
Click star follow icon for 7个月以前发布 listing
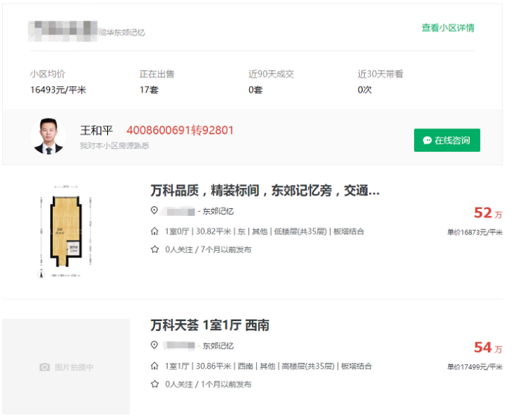[154, 249]
